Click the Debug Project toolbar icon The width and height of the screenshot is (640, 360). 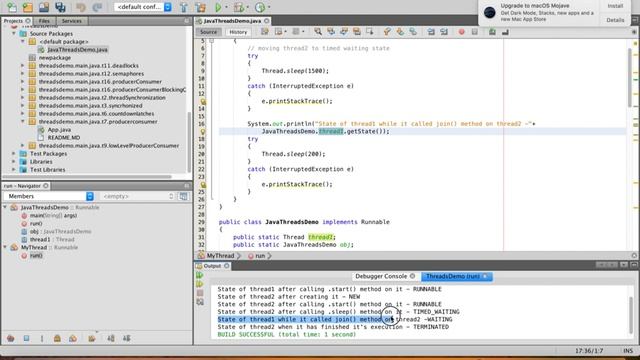tap(239, 7)
